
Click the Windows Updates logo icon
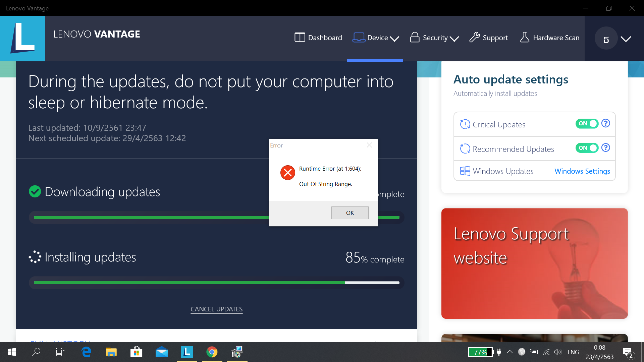(465, 171)
